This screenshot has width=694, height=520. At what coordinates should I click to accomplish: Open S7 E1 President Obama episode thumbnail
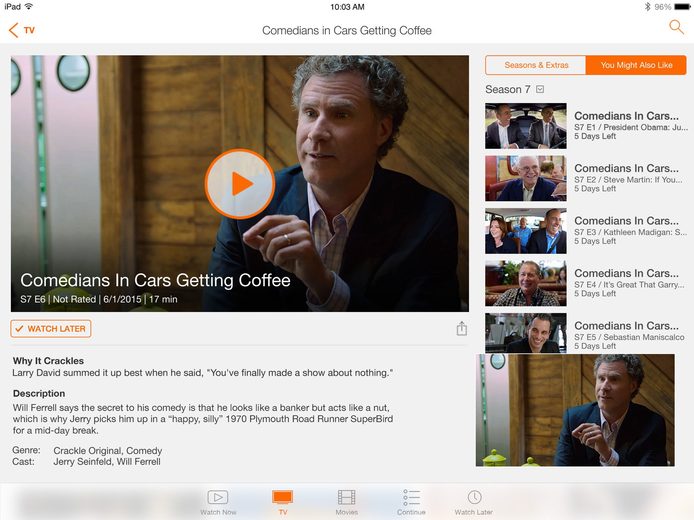click(x=526, y=126)
